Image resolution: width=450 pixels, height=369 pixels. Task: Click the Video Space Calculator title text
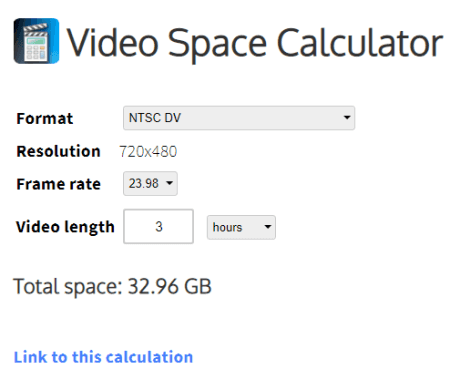click(255, 43)
